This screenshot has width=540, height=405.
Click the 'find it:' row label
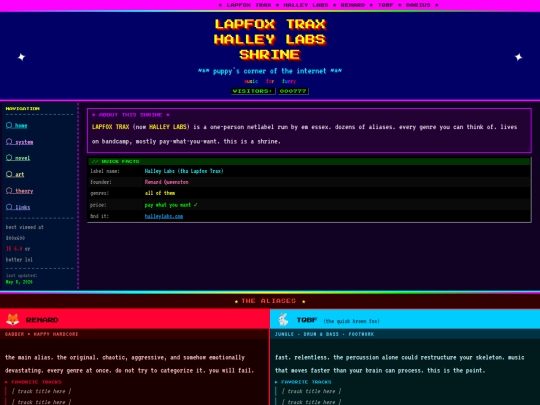pos(100,216)
